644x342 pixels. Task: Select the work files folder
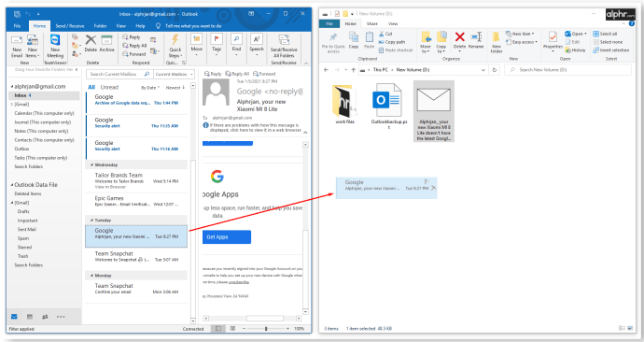tap(345, 105)
